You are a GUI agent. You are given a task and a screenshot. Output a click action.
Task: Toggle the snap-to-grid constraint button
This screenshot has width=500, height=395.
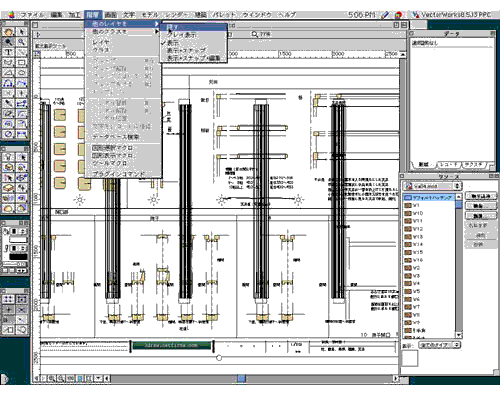coord(8,299)
